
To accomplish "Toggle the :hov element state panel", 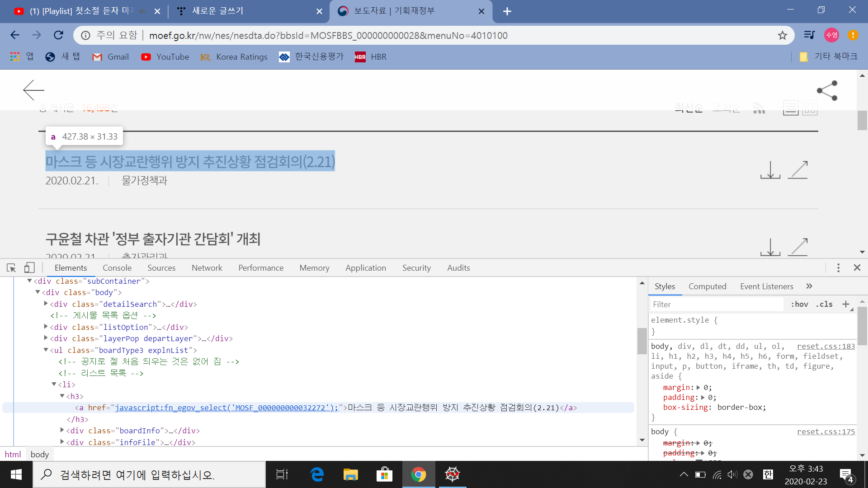I will point(799,305).
